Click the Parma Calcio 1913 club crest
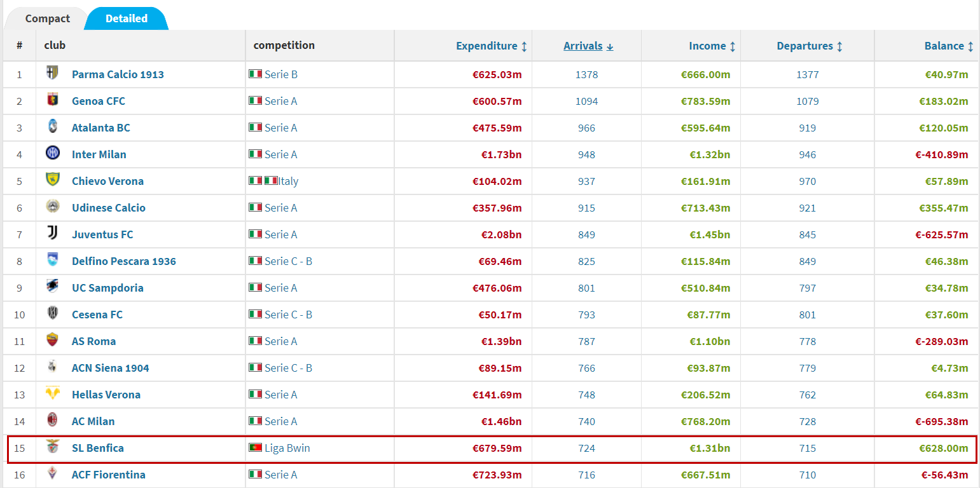This screenshot has height=488, width=980. tap(52, 73)
